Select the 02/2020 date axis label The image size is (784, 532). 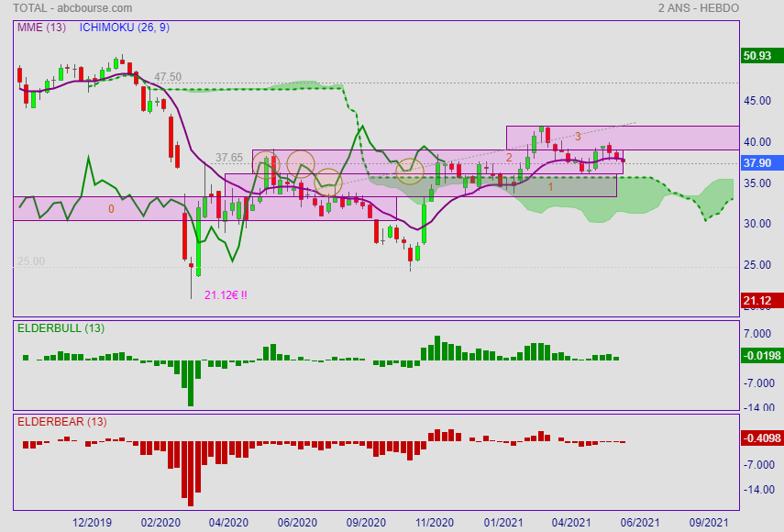coord(160,523)
